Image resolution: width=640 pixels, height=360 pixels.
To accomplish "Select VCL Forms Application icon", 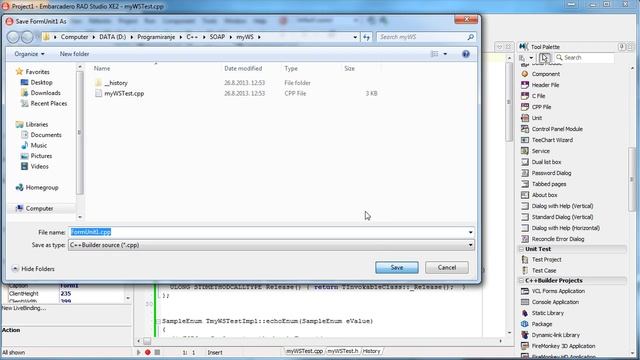I will (525, 291).
